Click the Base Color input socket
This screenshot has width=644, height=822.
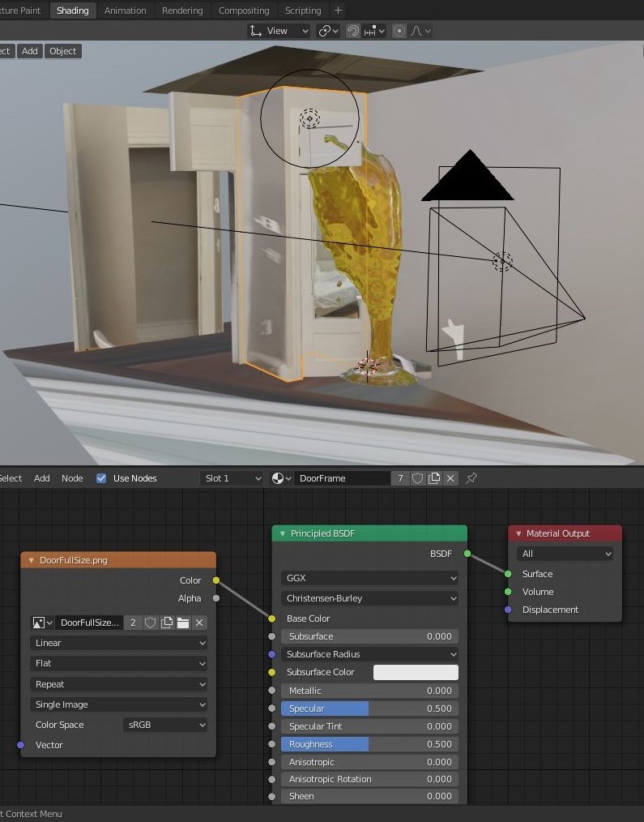point(271,619)
